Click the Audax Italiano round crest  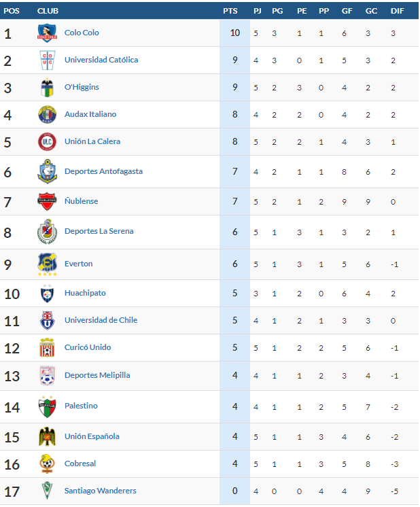tap(47, 114)
